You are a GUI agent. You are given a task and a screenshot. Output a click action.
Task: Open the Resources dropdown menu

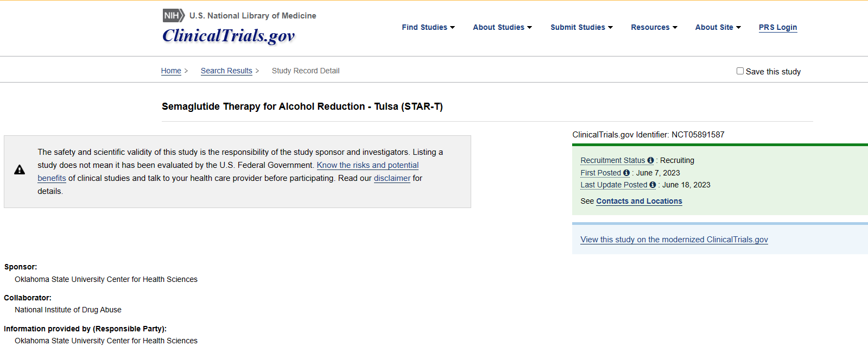[x=654, y=27]
